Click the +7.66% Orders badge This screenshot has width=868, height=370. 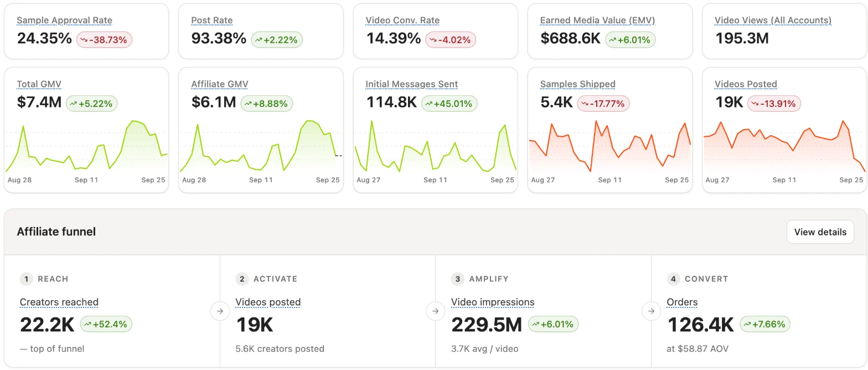(764, 325)
